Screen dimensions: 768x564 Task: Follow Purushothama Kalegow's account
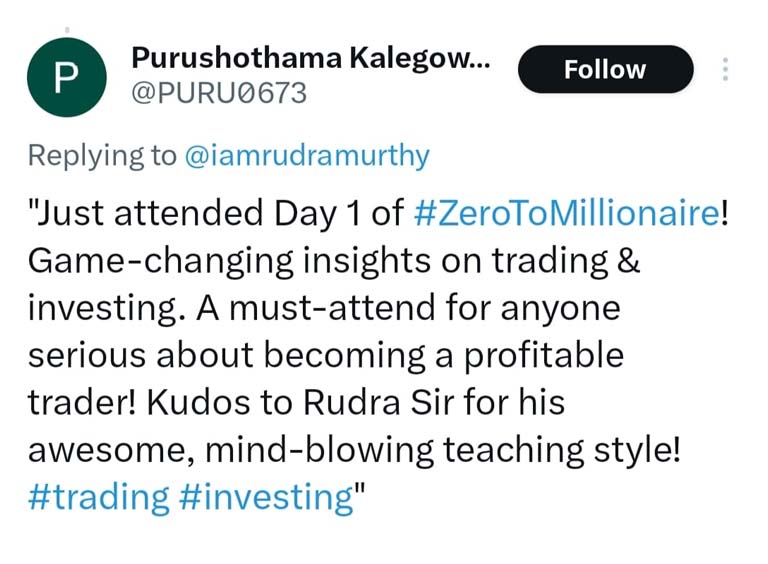(605, 70)
